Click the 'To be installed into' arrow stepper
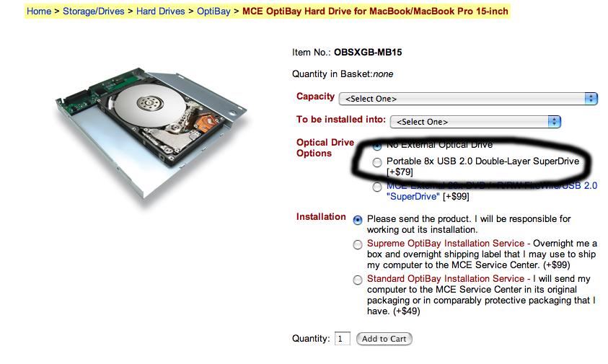 point(554,122)
